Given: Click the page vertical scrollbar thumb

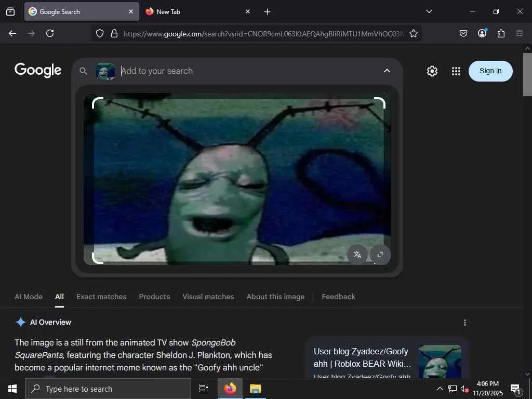Looking at the screenshot, I should pyautogui.click(x=527, y=74).
